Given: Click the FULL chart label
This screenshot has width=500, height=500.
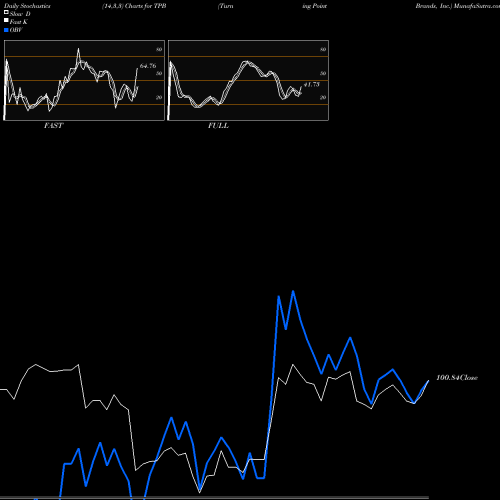Looking at the screenshot, I should (x=218, y=125).
